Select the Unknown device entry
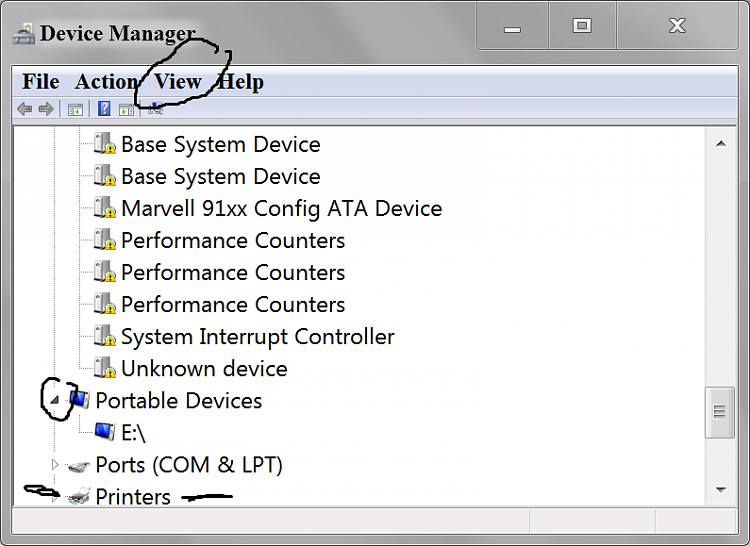The image size is (750, 546). pos(204,369)
